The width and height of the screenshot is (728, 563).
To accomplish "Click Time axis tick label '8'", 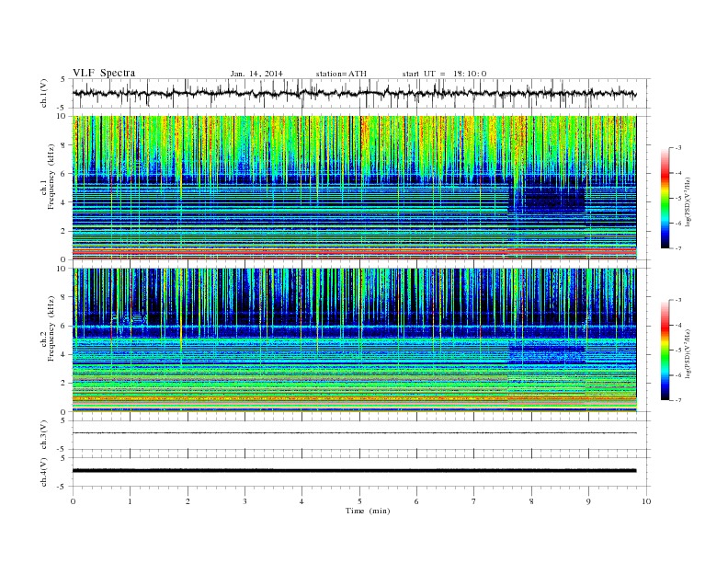I will tap(531, 501).
